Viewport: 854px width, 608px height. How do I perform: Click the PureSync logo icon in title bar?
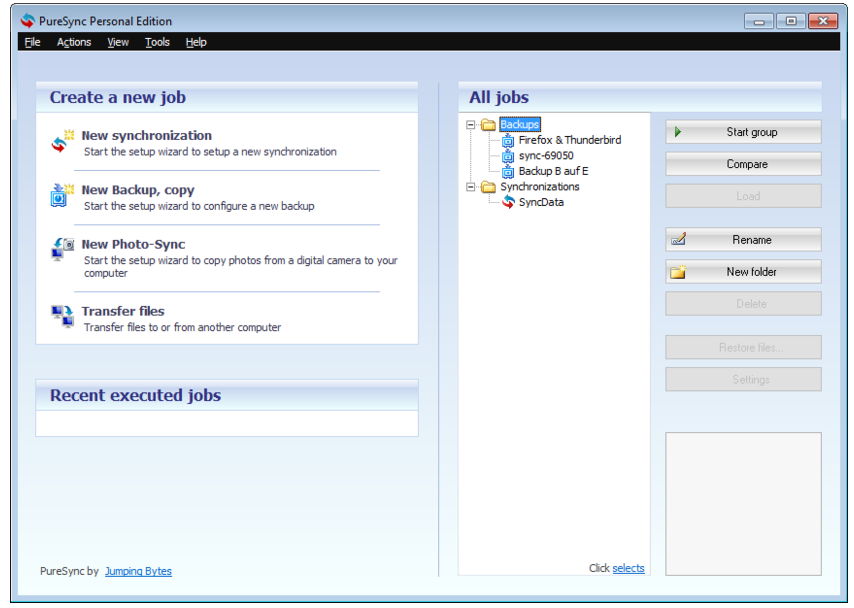coord(27,21)
